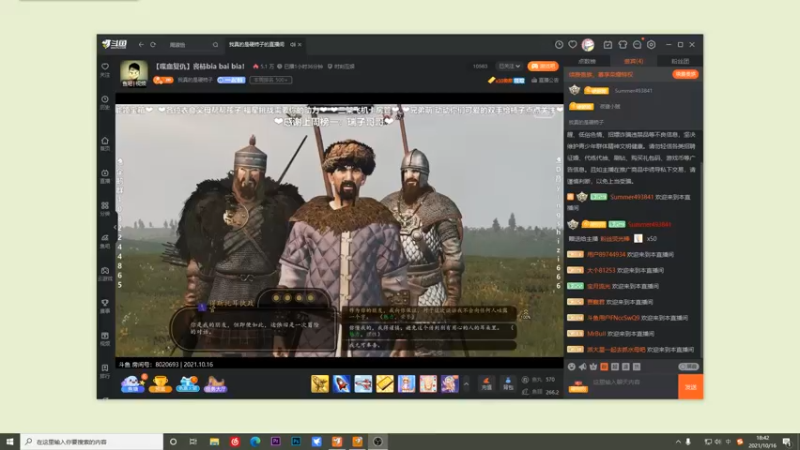The height and width of the screenshot is (450, 800).
Task: Open messages icon in title bar
Action: 637,44
